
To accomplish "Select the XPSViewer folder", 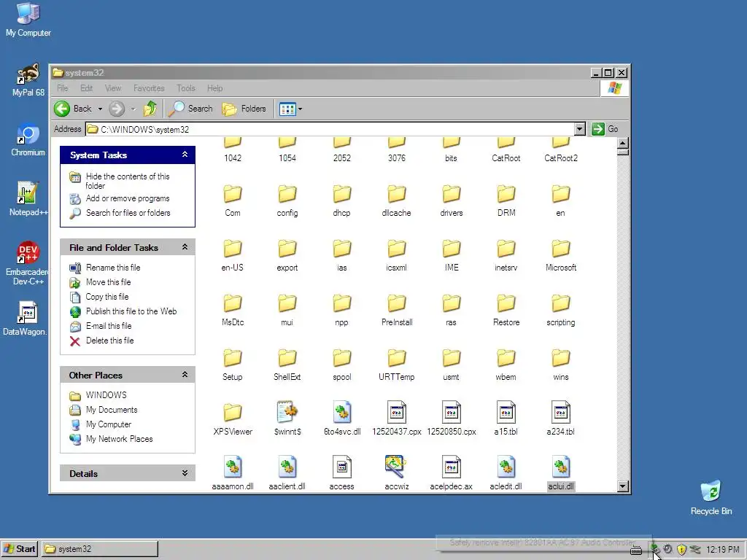I will pos(233,419).
